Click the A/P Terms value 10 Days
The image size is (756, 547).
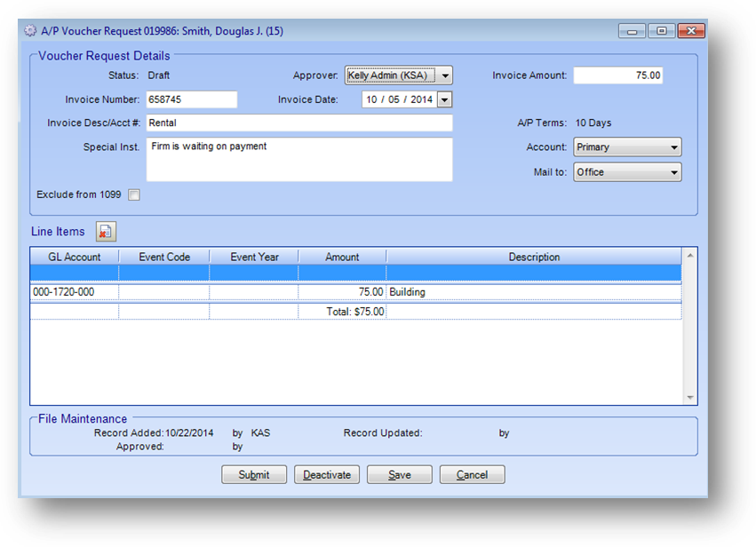tap(593, 123)
